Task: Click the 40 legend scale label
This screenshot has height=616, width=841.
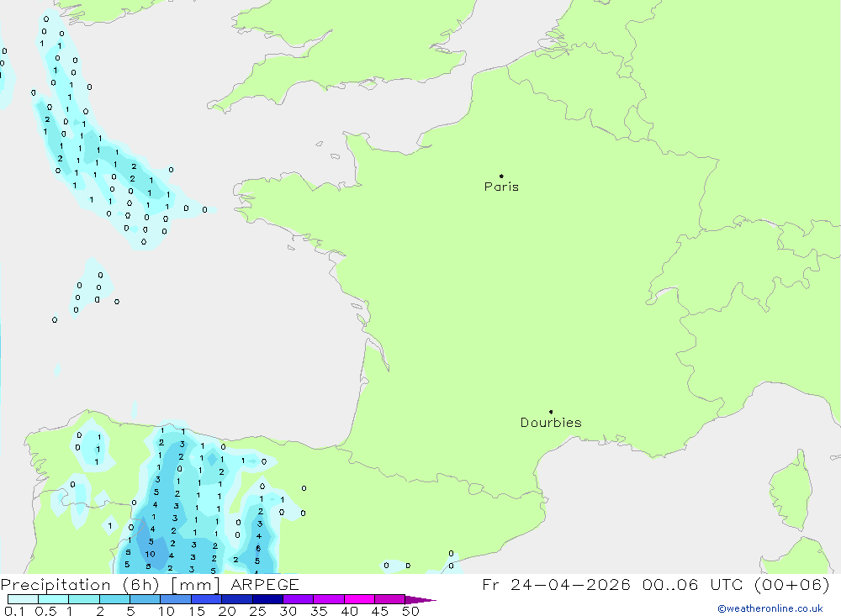Action: [349, 611]
